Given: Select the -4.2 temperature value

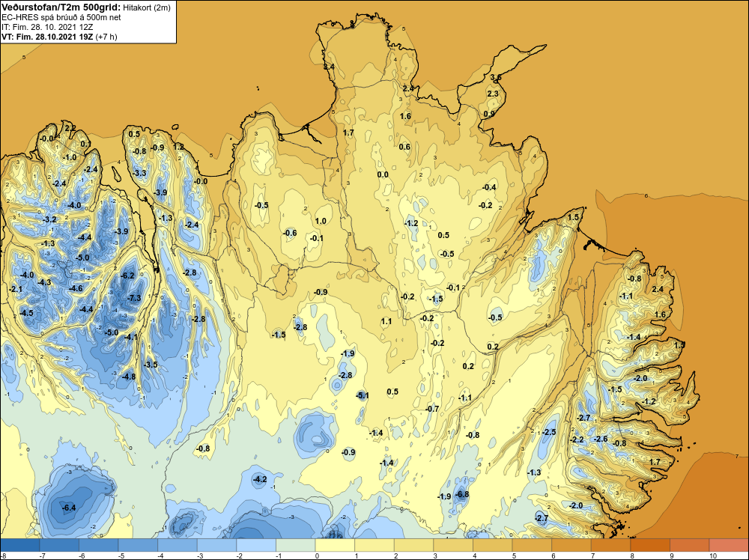Looking at the screenshot, I should 259,479.
